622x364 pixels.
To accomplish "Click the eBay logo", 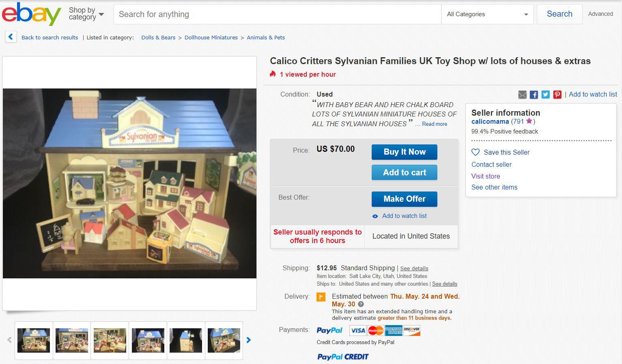I will click(x=31, y=14).
